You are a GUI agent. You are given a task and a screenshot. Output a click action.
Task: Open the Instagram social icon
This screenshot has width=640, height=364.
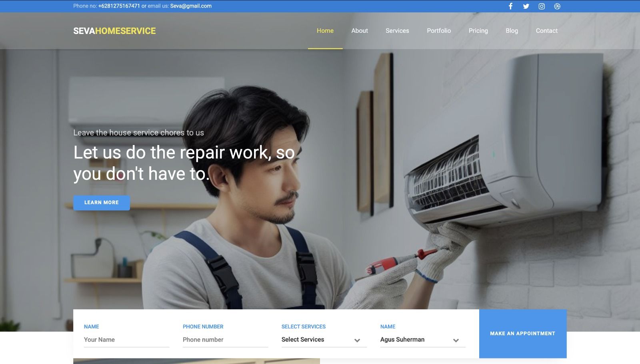pyautogui.click(x=542, y=6)
